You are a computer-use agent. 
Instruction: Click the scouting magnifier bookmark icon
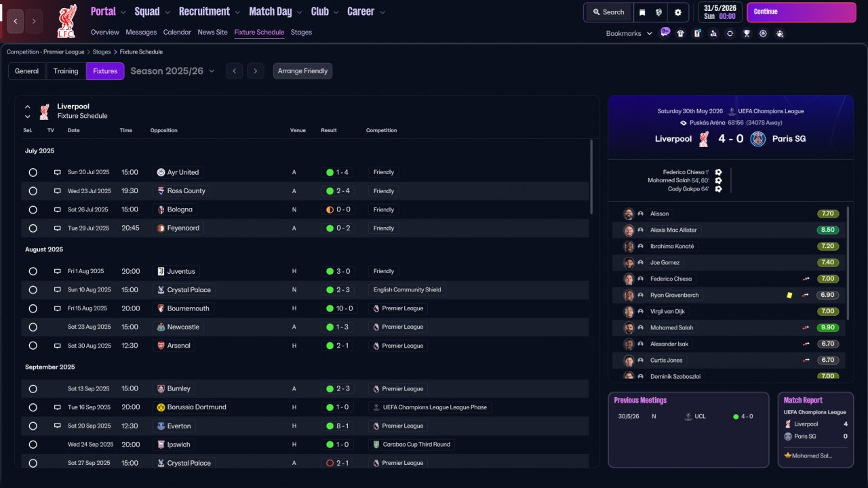pyautogui.click(x=713, y=33)
